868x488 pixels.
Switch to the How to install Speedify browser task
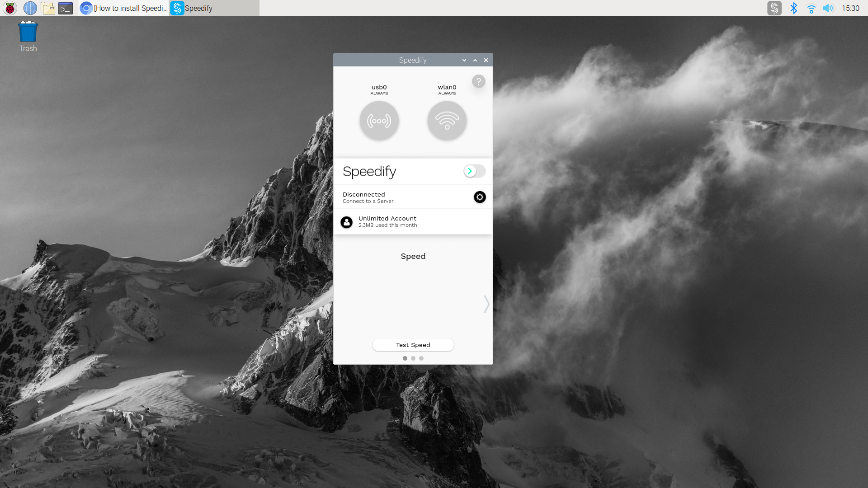124,8
